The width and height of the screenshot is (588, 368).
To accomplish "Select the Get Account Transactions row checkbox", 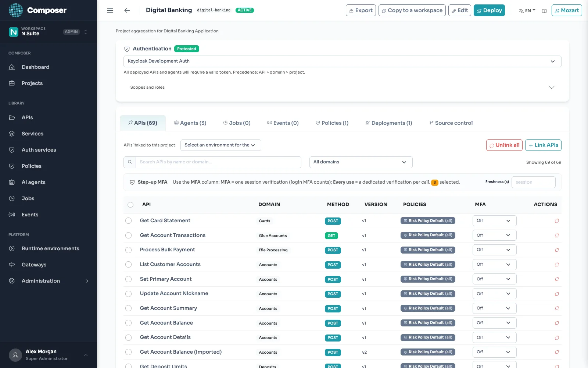I will tap(128, 236).
